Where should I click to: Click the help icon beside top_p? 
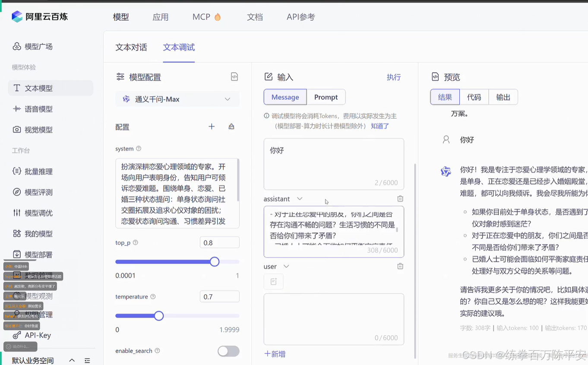click(136, 242)
